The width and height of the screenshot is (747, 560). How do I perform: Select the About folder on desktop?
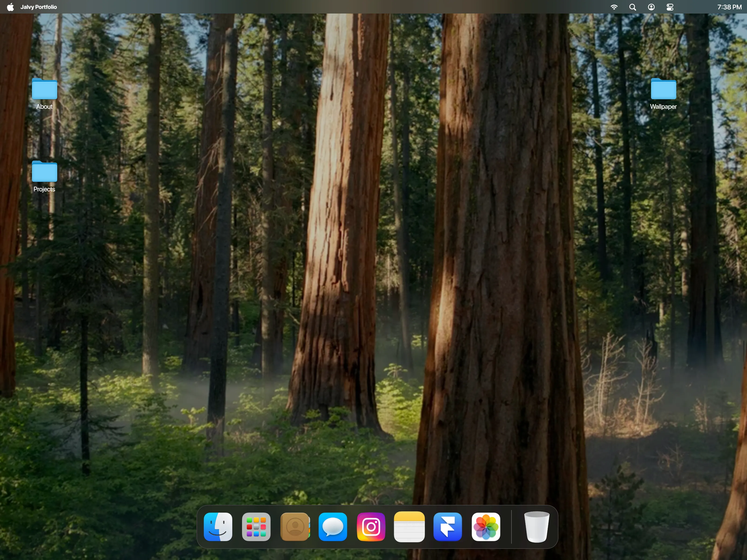tap(44, 94)
